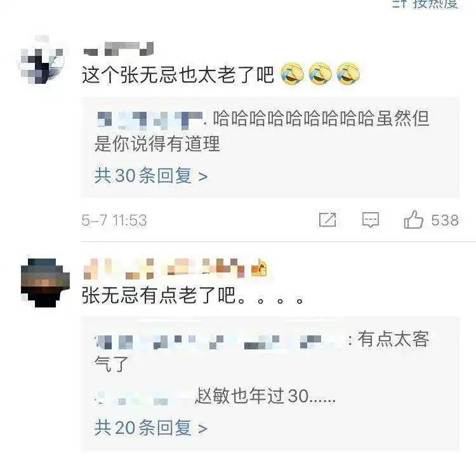Image resolution: width=476 pixels, height=458 pixels.
Task: Like the comment with 538 likes
Action: (413, 219)
